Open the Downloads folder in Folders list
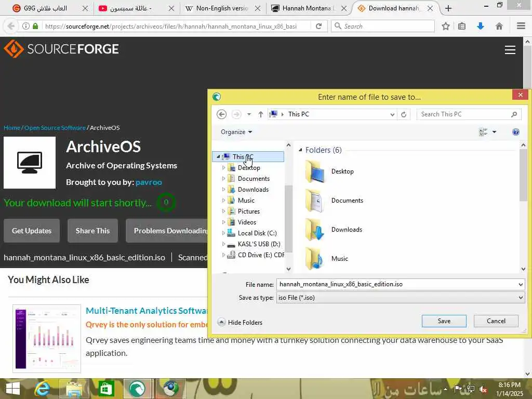Viewport: 532px width, 399px height. pyautogui.click(x=315, y=230)
